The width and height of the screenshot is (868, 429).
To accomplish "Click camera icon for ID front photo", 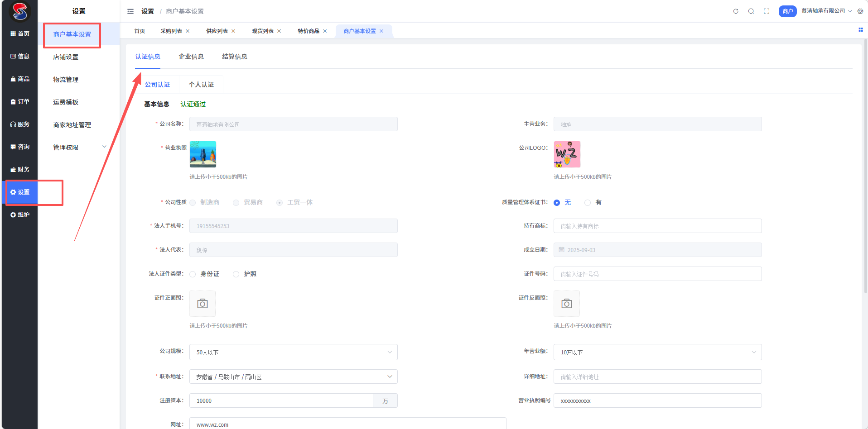I will (203, 304).
